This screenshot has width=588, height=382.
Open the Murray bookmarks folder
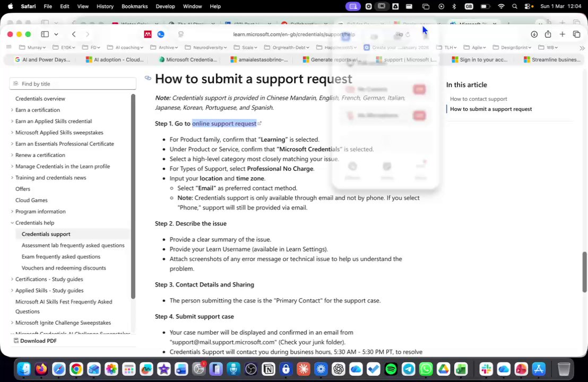pos(32,48)
